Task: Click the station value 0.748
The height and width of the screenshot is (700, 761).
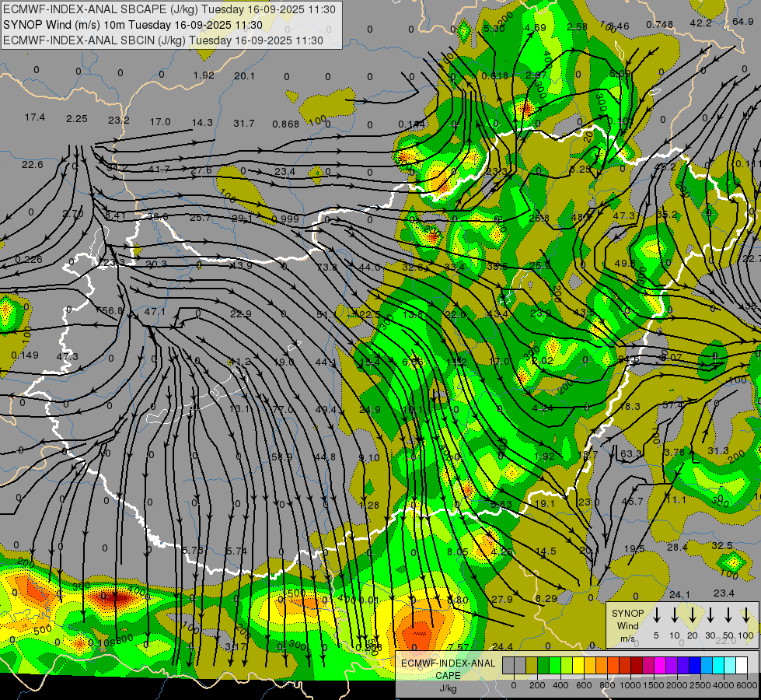Action: [660, 24]
